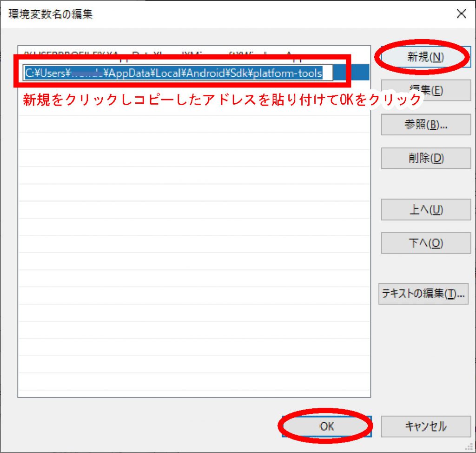Move the entry up with 上へ(U)
This screenshot has height=453, width=476.
tap(426, 209)
